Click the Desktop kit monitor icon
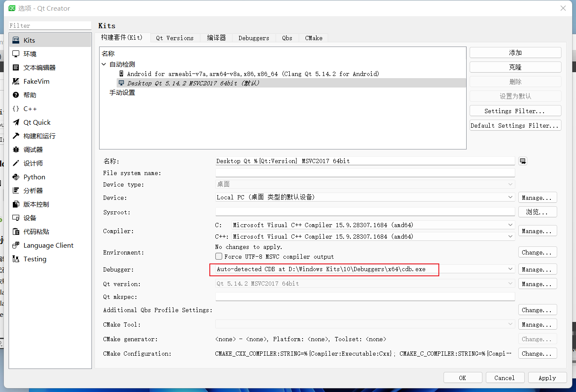576x392 pixels. pos(121,83)
